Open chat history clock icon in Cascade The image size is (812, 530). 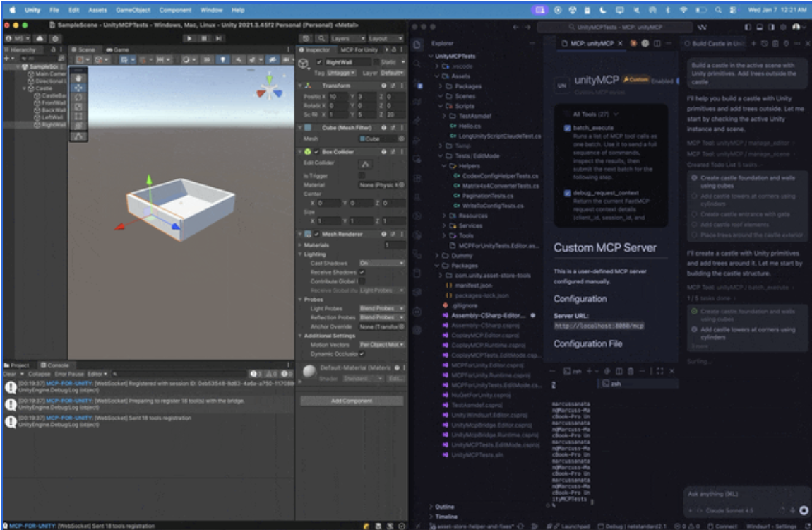[765, 44]
